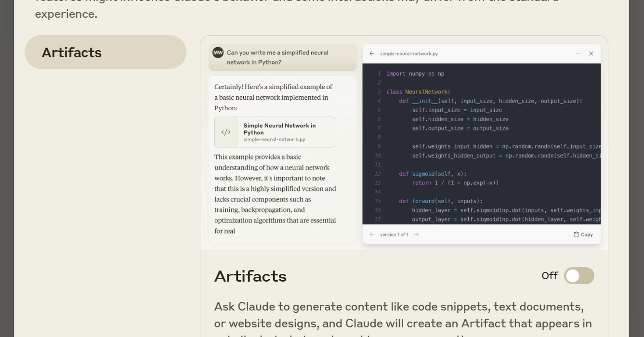Click the code brackets icon on artifact card

(226, 132)
